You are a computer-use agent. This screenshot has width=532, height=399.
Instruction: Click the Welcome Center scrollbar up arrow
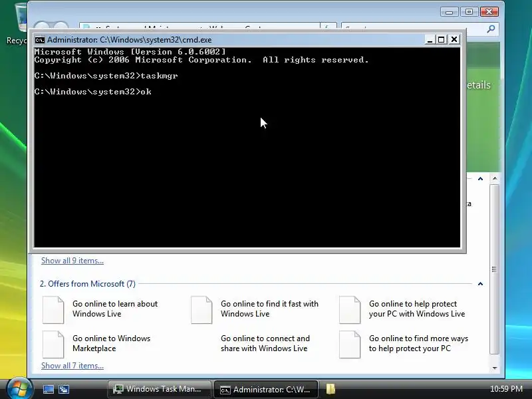tap(495, 178)
